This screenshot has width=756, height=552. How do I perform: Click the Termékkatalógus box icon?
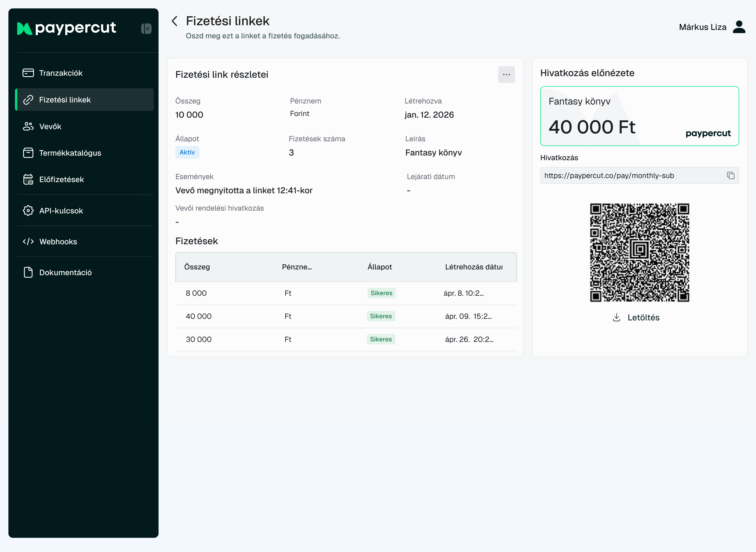click(x=28, y=153)
